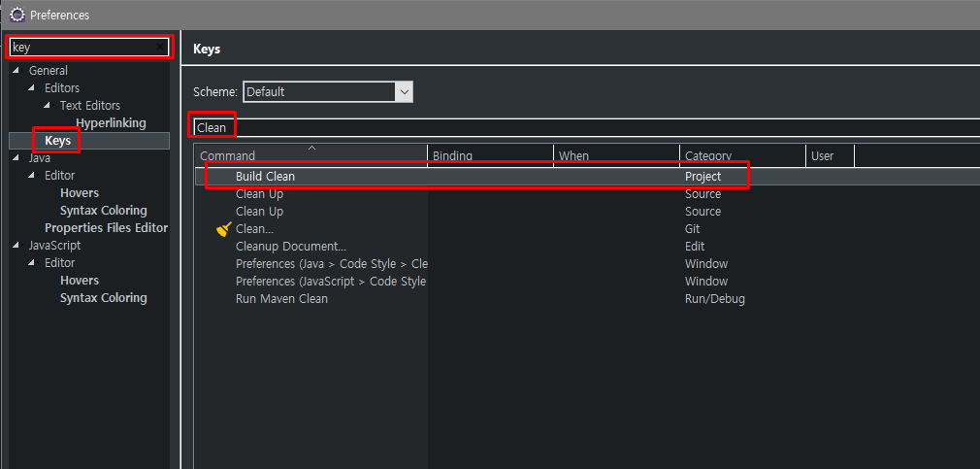Image resolution: width=980 pixels, height=469 pixels.
Task: Select the Run Maven Clean command
Action: 281,299
